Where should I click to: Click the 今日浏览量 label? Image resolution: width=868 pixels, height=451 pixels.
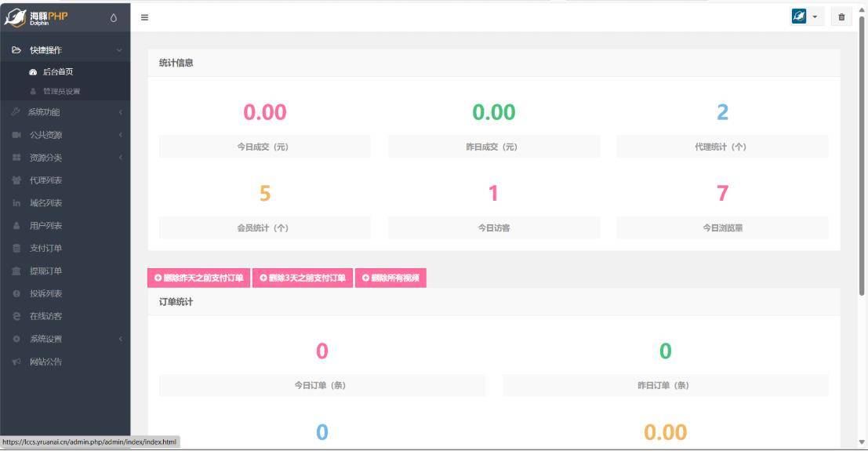coord(723,227)
